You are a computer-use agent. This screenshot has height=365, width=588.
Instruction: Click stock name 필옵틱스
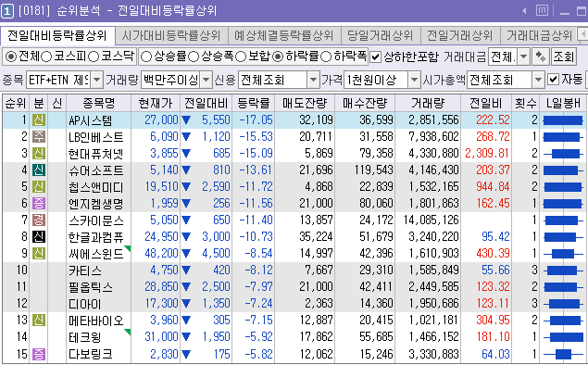91,287
